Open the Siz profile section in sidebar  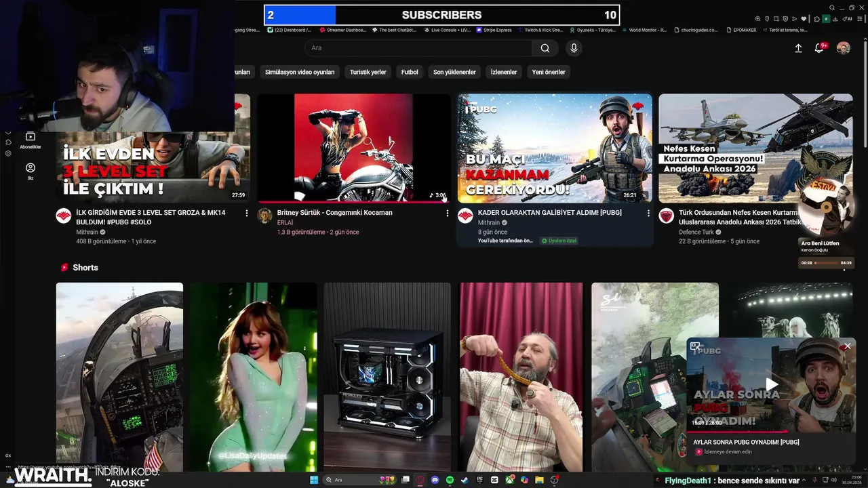(31, 171)
